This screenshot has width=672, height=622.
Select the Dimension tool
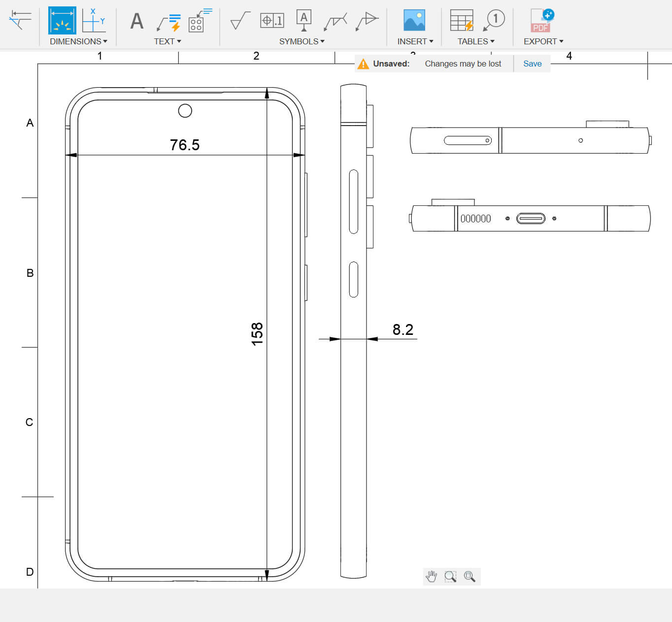(62, 20)
